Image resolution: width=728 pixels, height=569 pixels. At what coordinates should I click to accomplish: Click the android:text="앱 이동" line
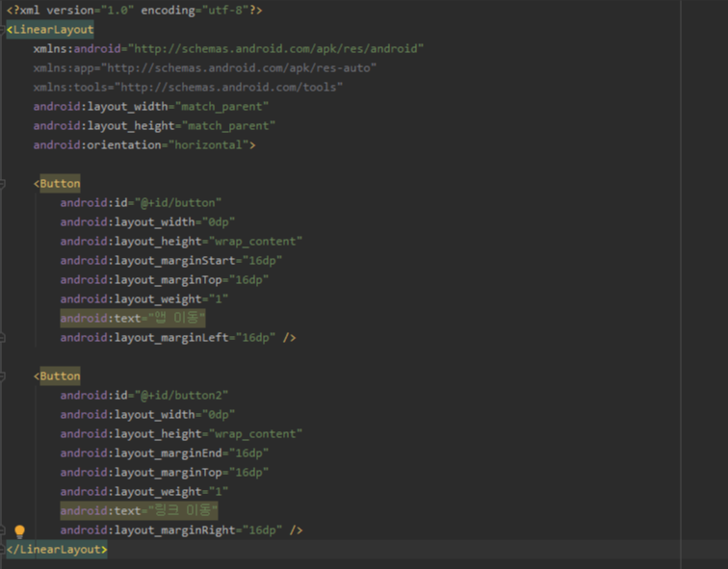[x=133, y=319]
